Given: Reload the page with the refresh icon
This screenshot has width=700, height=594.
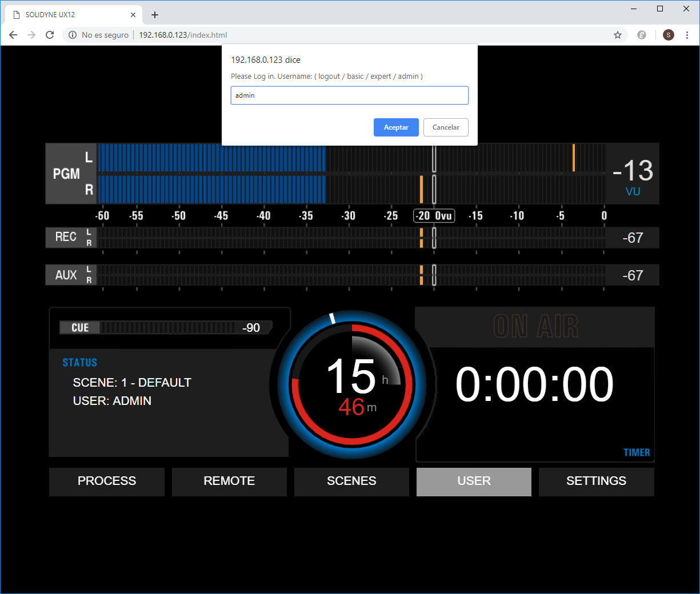Looking at the screenshot, I should tap(50, 35).
